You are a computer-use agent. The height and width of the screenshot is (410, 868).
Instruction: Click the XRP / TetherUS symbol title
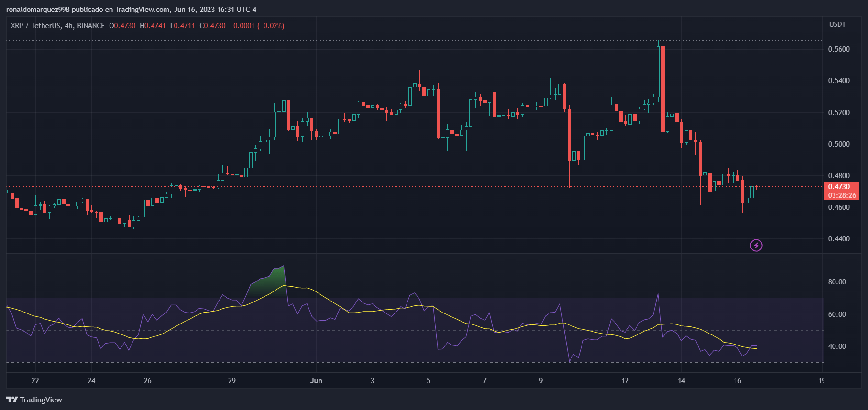[x=57, y=26]
